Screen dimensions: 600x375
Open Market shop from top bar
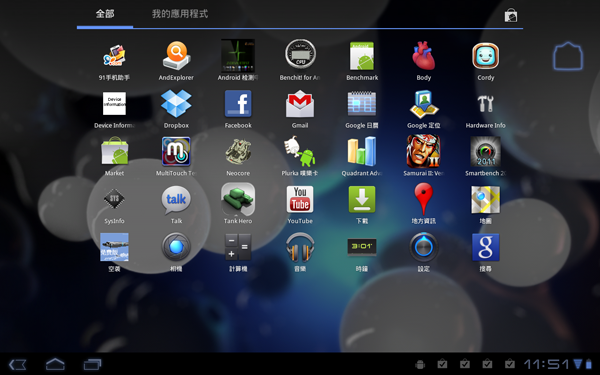510,16
